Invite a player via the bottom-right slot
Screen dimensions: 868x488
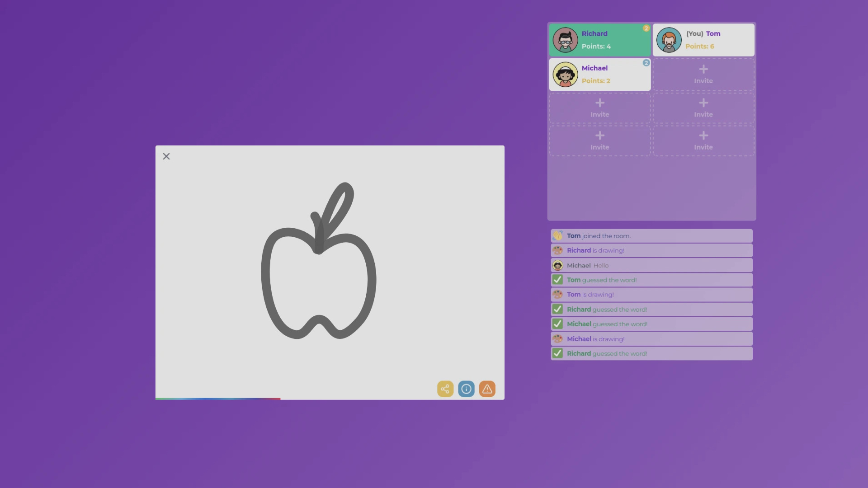[x=703, y=141]
